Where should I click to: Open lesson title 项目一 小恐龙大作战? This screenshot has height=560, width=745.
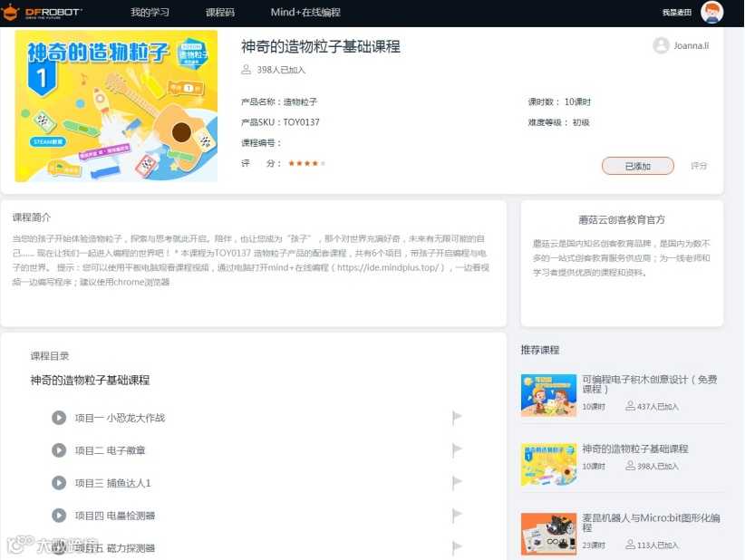pos(120,418)
